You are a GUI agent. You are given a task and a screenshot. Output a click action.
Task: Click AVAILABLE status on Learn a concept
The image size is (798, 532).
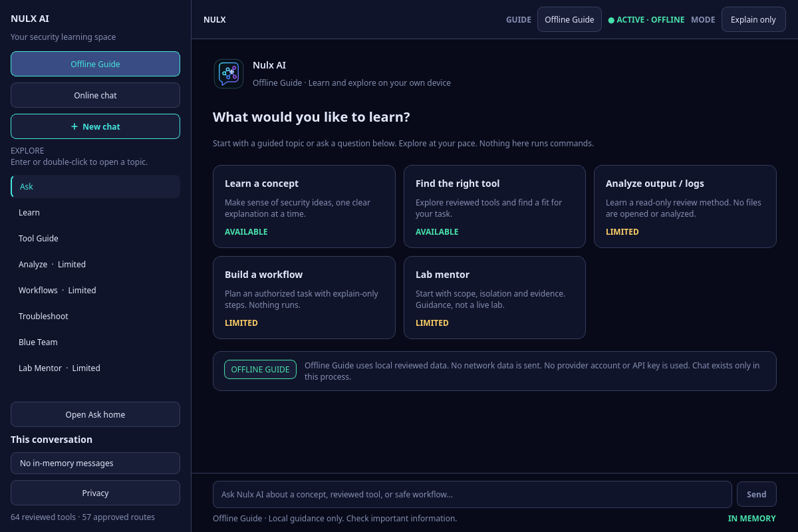246,232
